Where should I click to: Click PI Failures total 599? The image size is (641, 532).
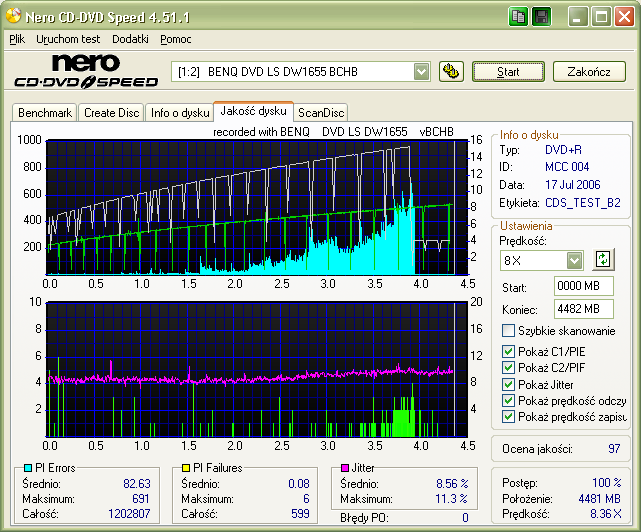click(300, 514)
